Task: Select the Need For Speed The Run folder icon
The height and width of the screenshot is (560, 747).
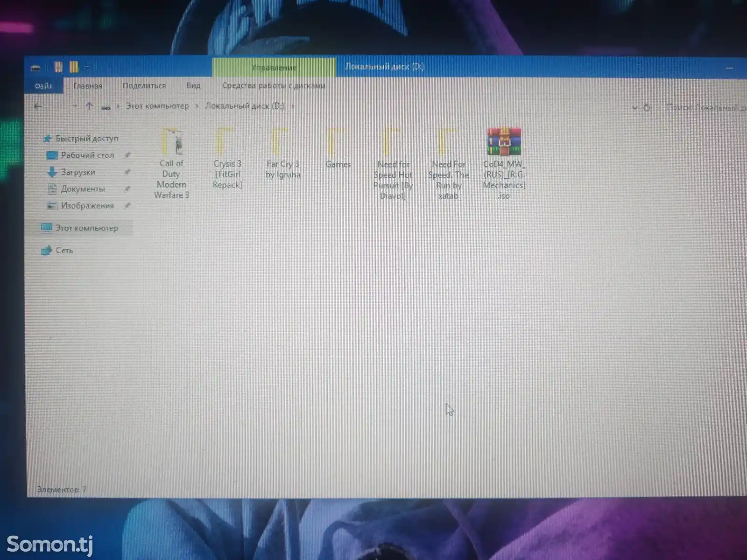Action: [447, 141]
